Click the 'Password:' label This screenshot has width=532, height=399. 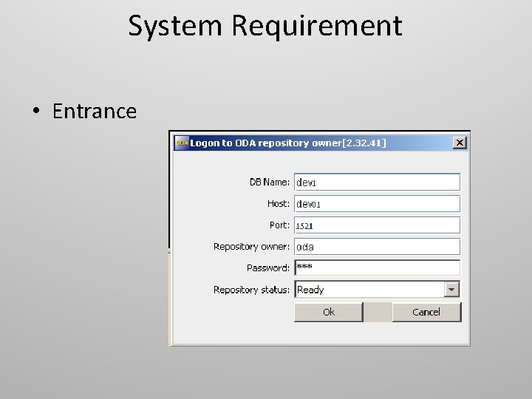tap(268, 268)
